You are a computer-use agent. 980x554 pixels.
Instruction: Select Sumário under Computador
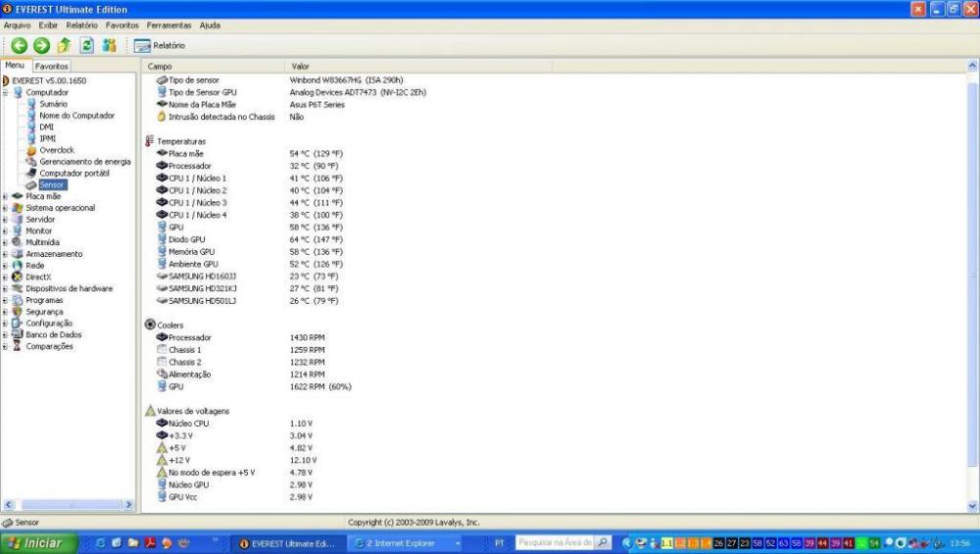point(53,104)
